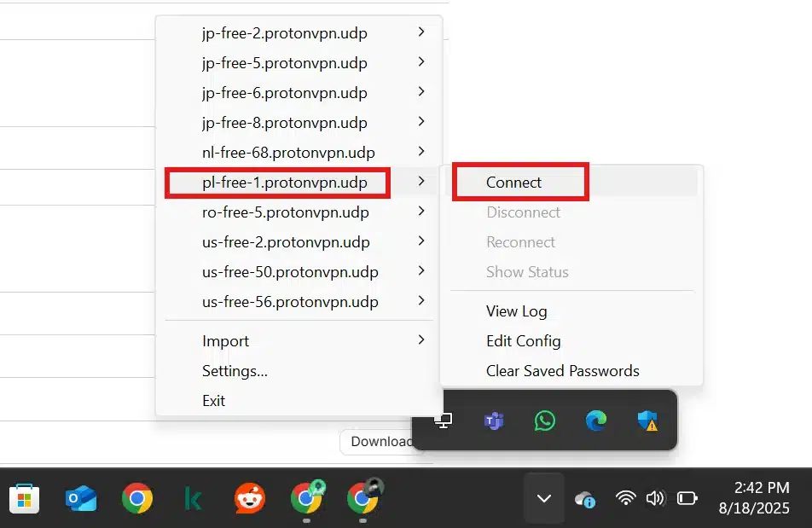Viewport: 812px width, 528px height.
Task: Open Microsoft Store from taskbar
Action: [24, 499]
